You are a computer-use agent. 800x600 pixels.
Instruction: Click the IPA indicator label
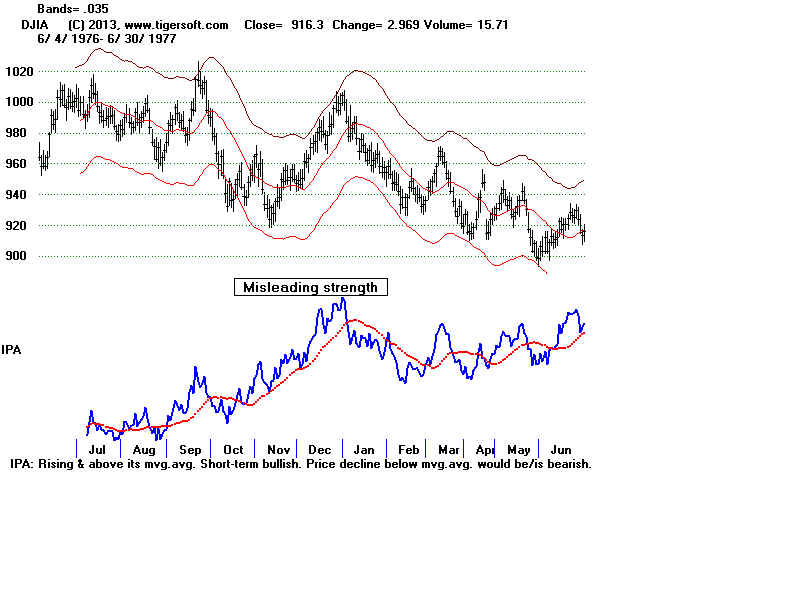[x=11, y=350]
